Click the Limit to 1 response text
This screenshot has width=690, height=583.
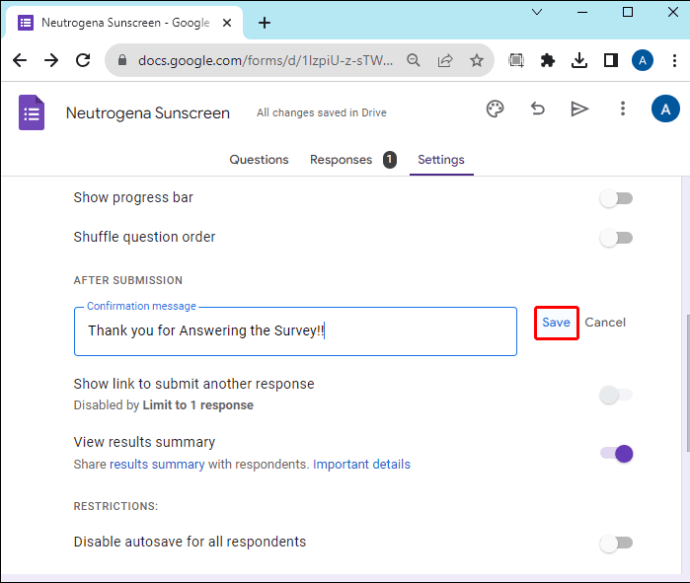tap(198, 405)
